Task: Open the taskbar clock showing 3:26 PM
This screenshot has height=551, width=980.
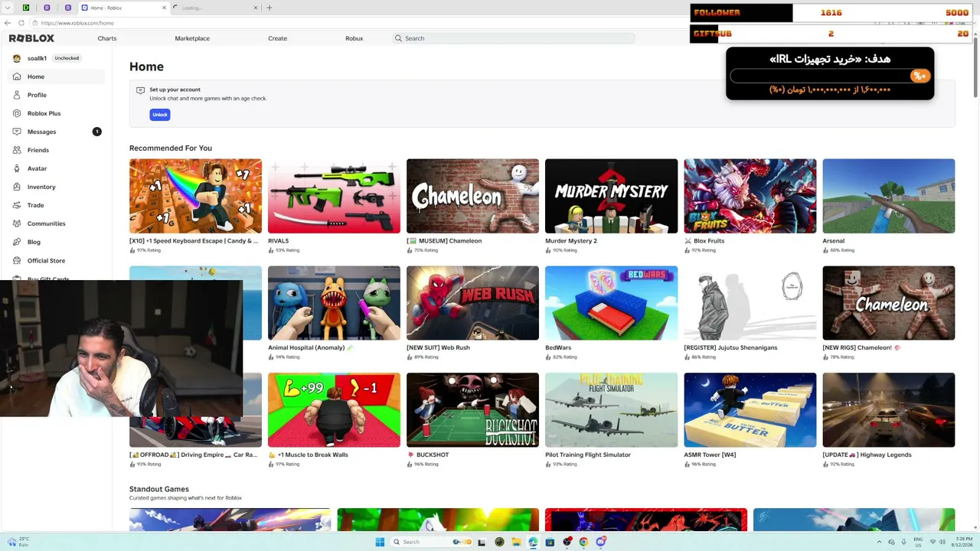Action: (x=962, y=542)
